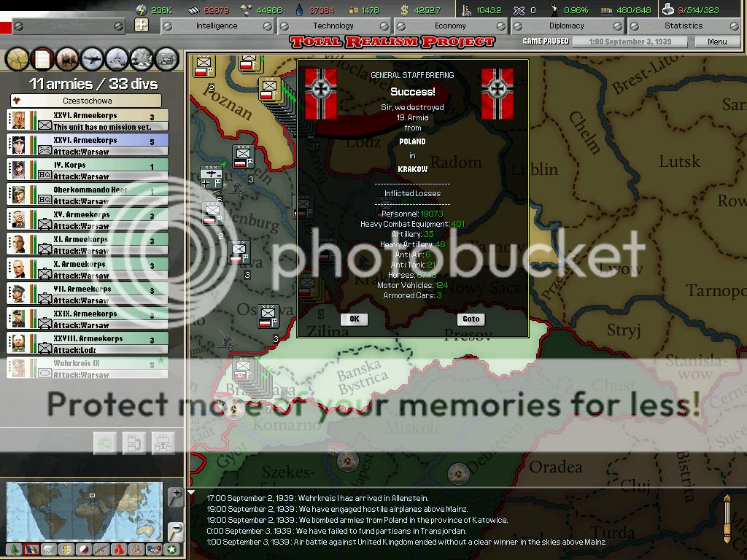
Task: Toggle the View Map option top left
Action: pos(69,25)
